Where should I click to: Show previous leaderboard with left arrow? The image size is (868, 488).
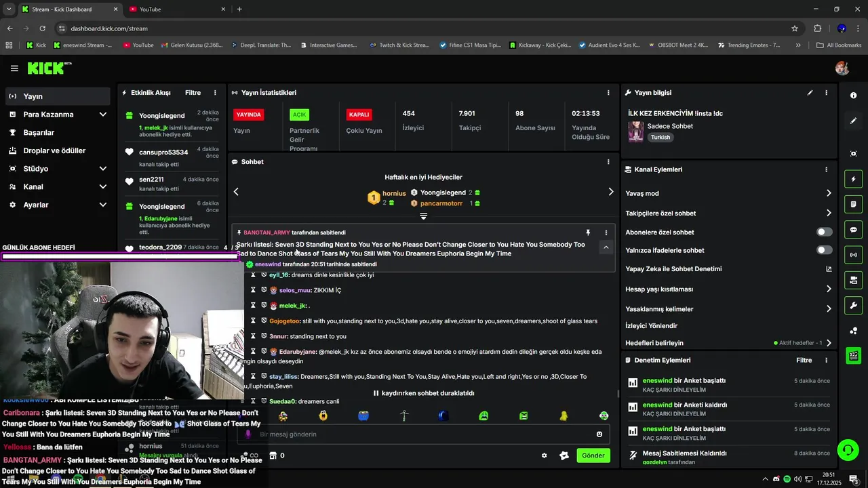236,192
